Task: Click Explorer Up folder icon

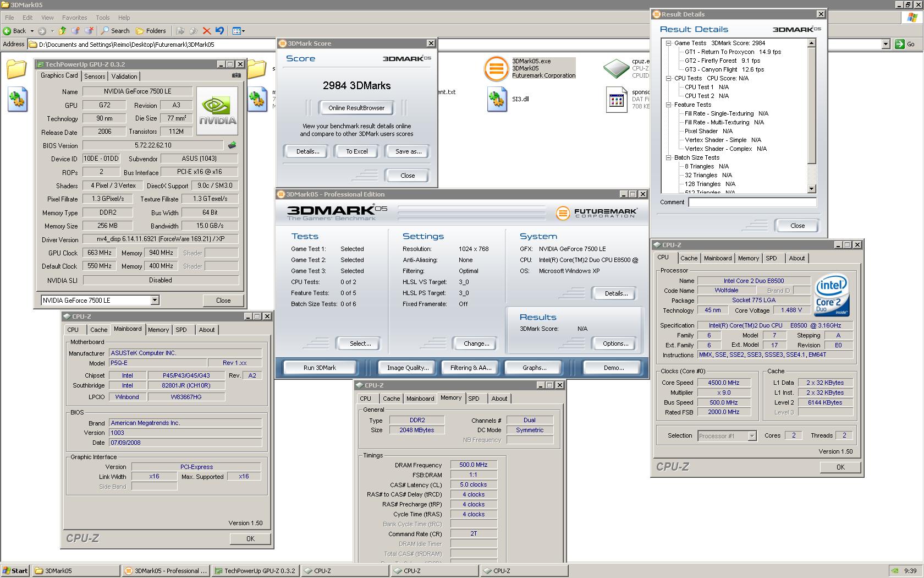Action: click(63, 31)
